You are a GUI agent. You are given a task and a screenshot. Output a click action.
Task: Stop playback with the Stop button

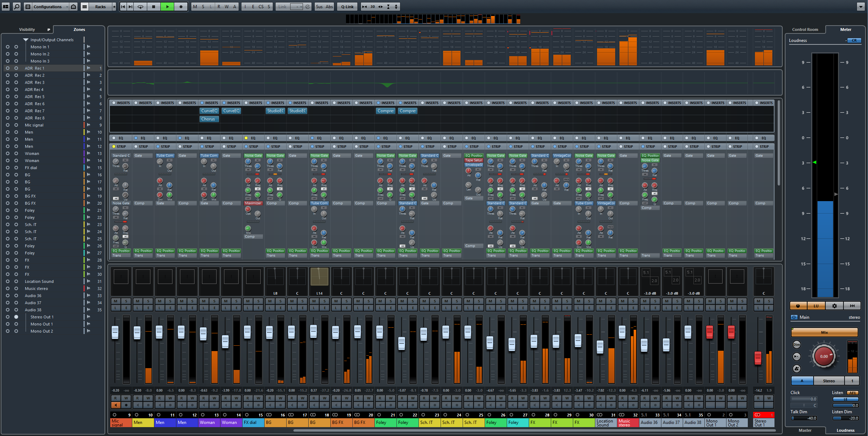click(154, 6)
